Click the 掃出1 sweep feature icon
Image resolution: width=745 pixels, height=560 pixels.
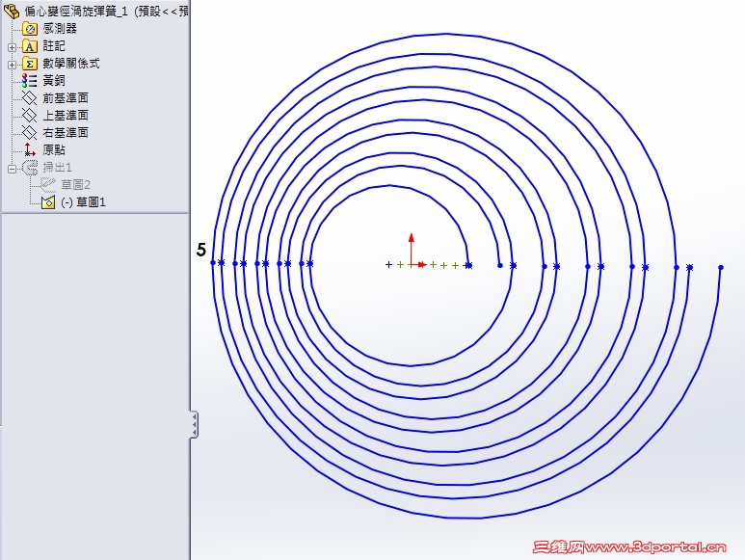point(30,168)
